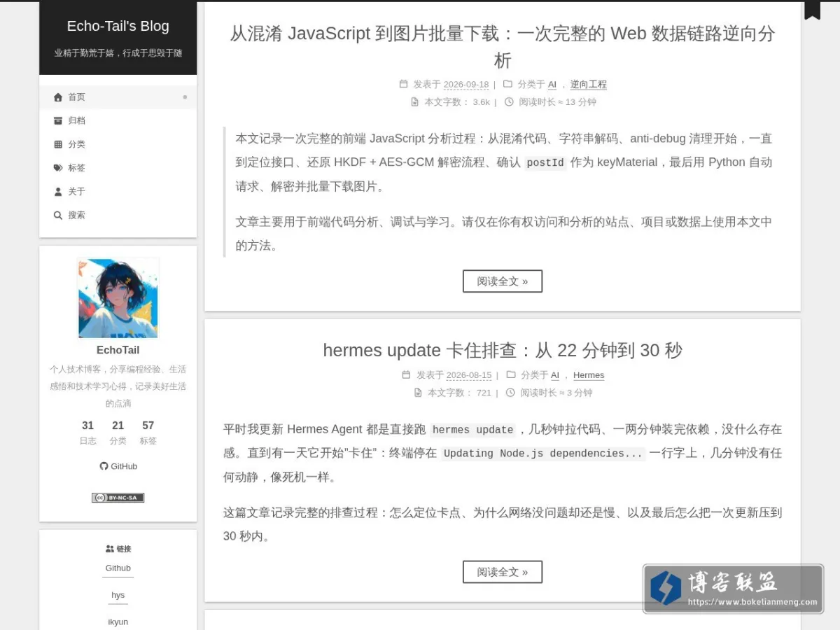This screenshot has height=630, width=840.
Task: Click the folder icon of the JavaScript post
Action: click(508, 84)
